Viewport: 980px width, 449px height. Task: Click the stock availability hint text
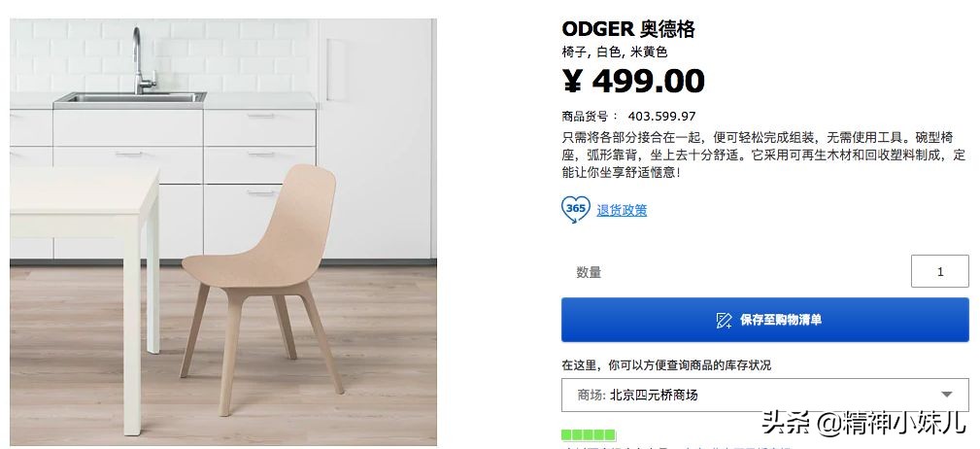pos(666,364)
